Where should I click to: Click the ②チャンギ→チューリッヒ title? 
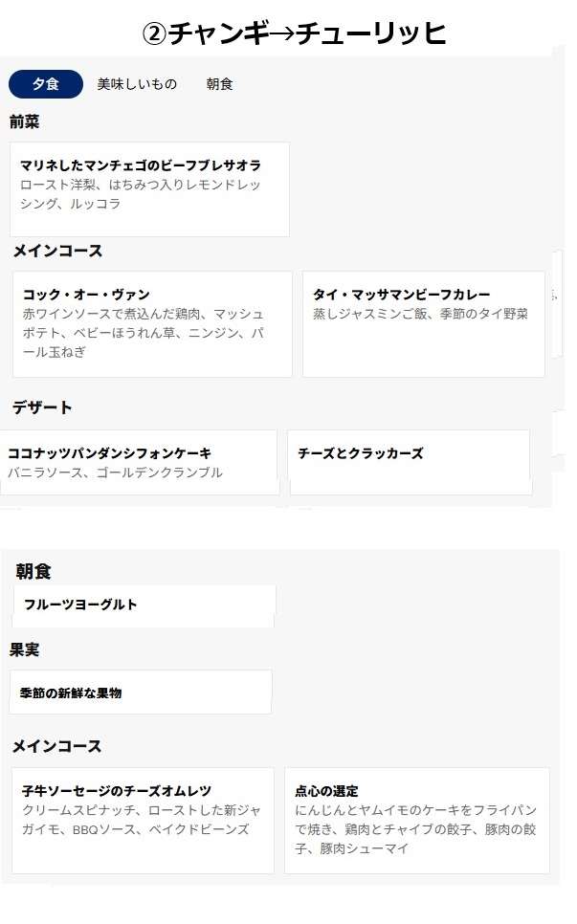[x=294, y=33]
